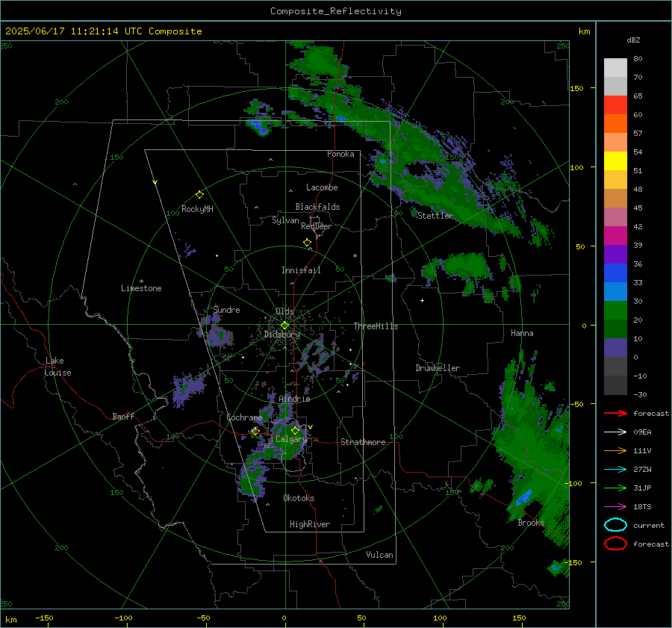
Task: Click the dBZ legend heading
Action: [633, 40]
